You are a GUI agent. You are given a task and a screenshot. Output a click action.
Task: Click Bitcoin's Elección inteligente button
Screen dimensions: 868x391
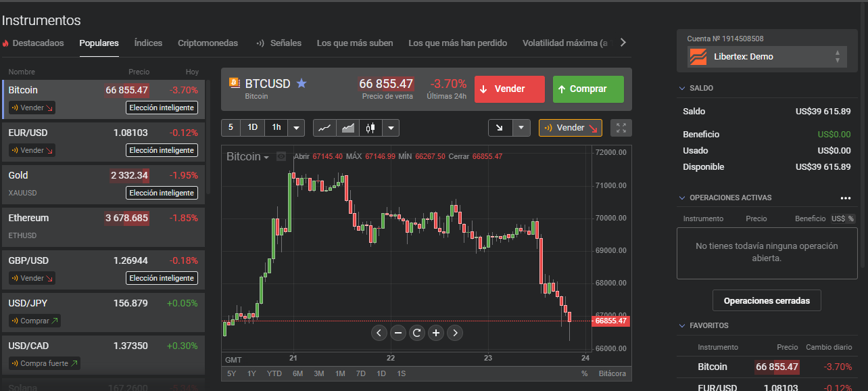tap(162, 108)
